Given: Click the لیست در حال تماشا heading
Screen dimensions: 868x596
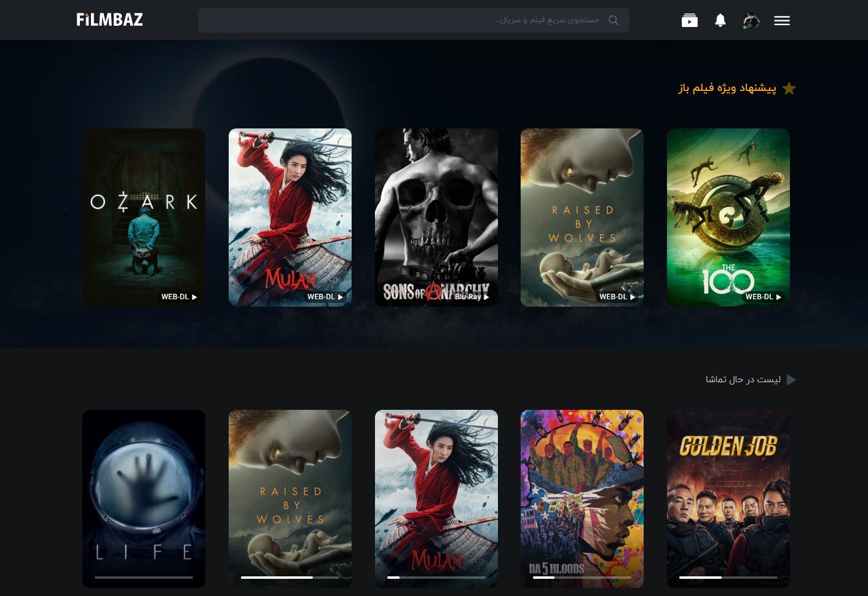Looking at the screenshot, I should coord(743,380).
